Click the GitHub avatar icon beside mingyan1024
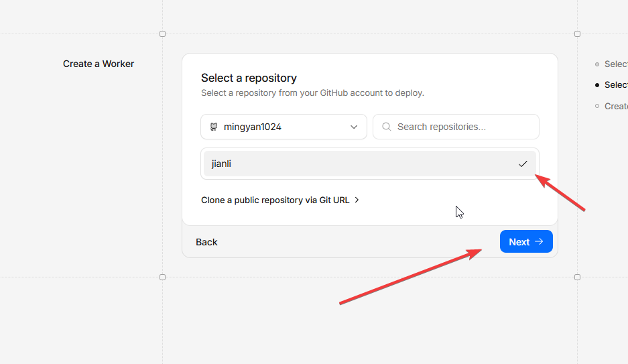628x364 pixels. click(214, 127)
